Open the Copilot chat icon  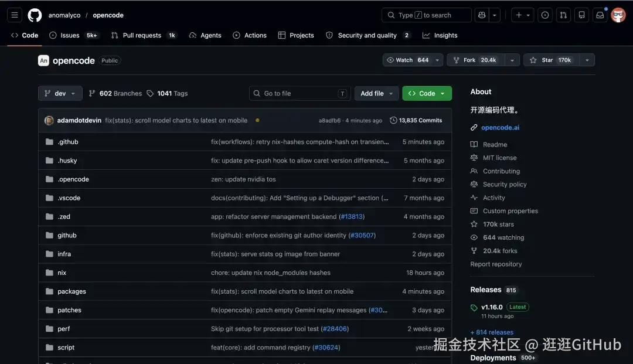coord(482,15)
